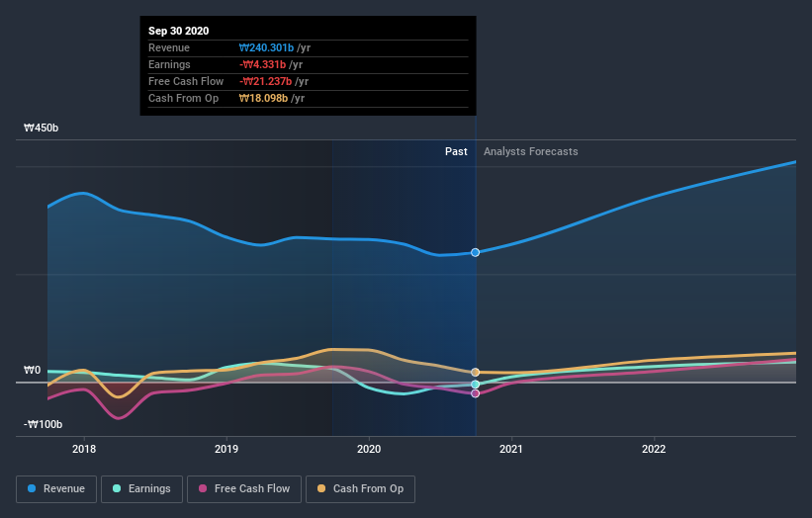Click the -₩4.331b earnings value in tooltip
Screen dimensions: 812x518
tap(262, 64)
